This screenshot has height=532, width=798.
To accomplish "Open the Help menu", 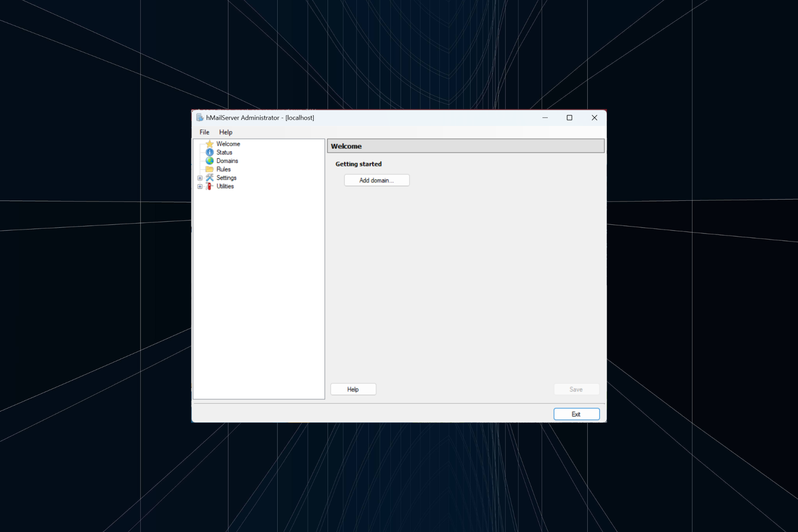I will pyautogui.click(x=226, y=132).
